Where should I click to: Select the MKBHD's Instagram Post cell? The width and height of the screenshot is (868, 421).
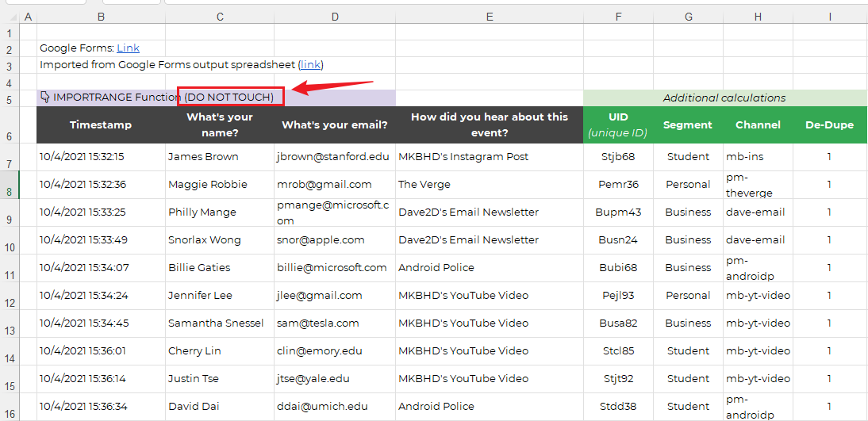click(x=490, y=157)
